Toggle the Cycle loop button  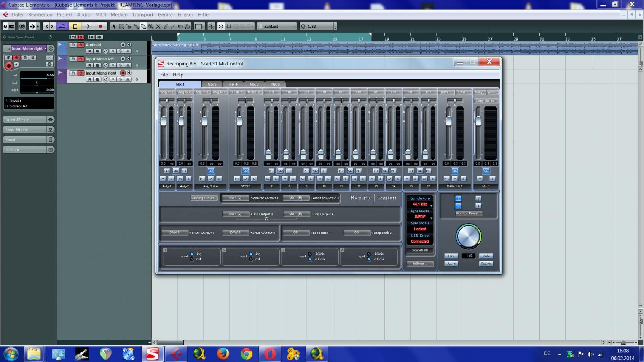tap(62, 26)
